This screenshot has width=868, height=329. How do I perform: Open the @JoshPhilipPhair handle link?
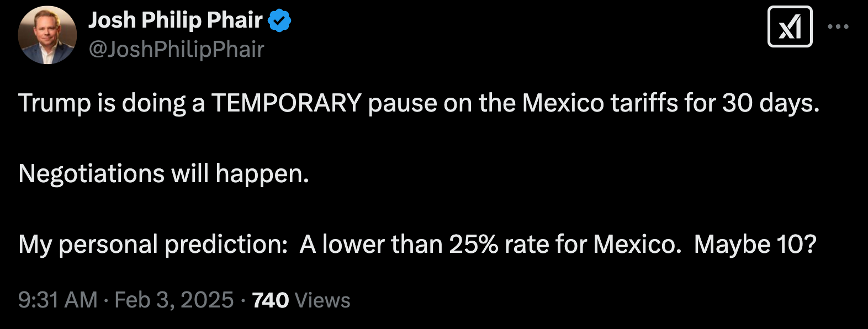[x=176, y=50]
